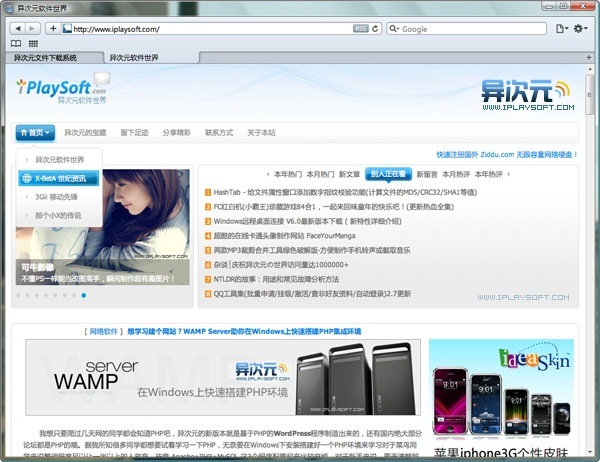Focus the address bar URL field
The image size is (600, 462).
pyautogui.click(x=212, y=29)
